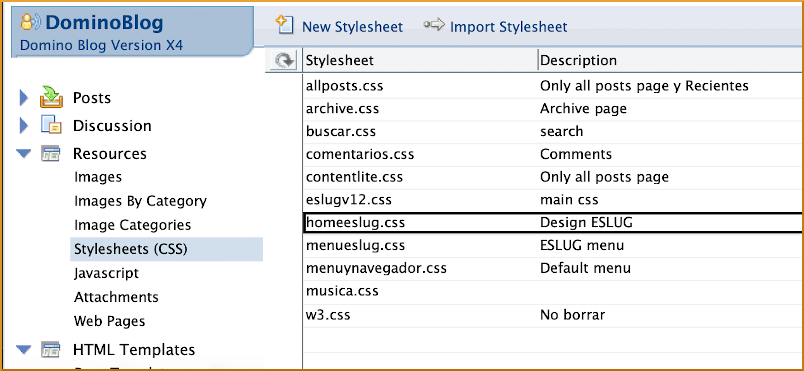Click the refresh icon beside Stylesheet header
The width and height of the screenshot is (804, 371).
point(284,61)
